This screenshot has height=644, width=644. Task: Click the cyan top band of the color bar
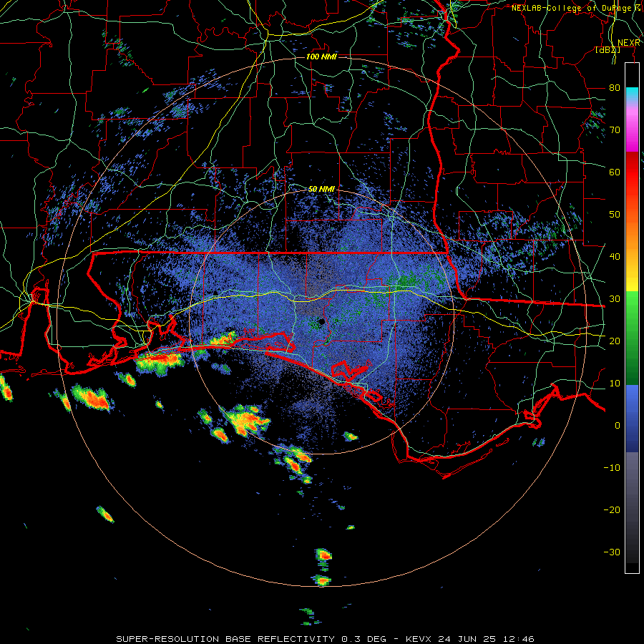tap(632, 94)
